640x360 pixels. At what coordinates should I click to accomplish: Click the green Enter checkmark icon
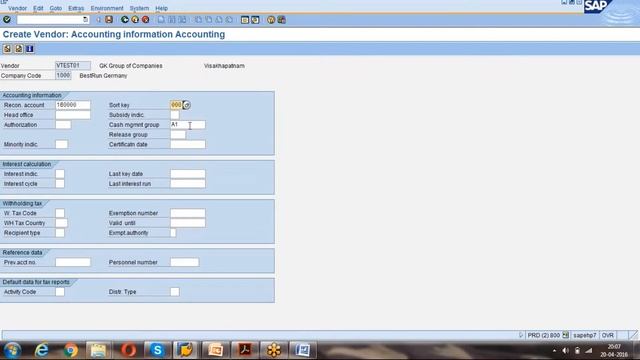coord(7,19)
